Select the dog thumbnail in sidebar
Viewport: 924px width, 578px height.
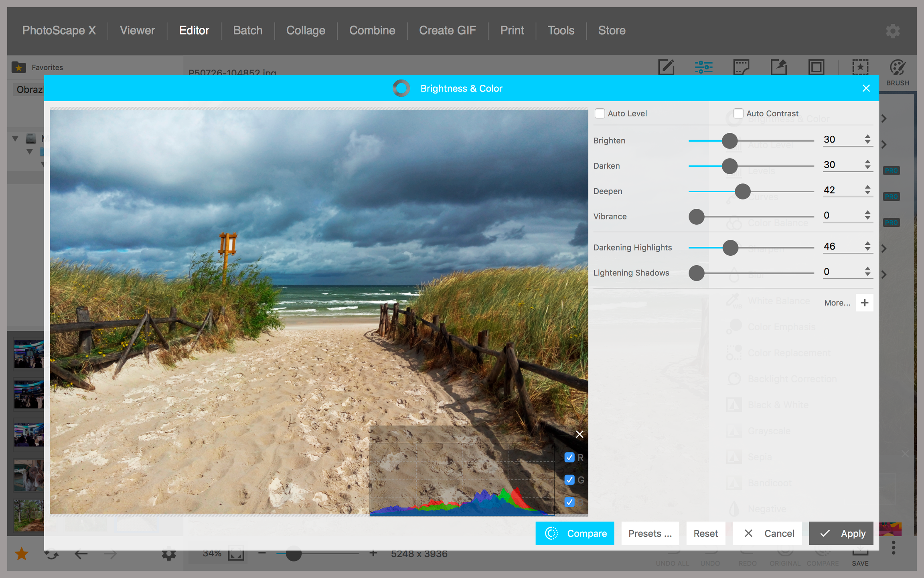[x=29, y=475]
